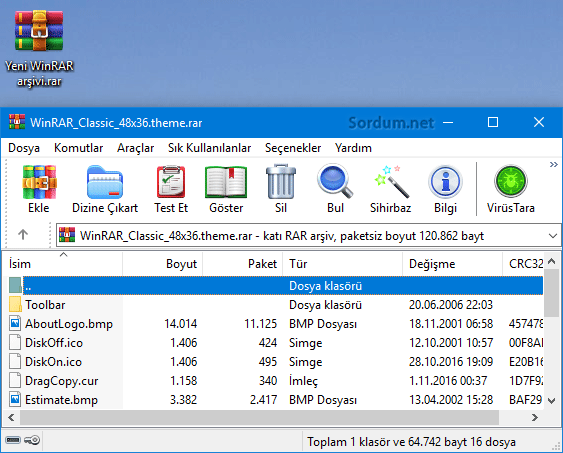Click the drive icon in status bar
This screenshot has height=453, width=563.
(x=13, y=440)
